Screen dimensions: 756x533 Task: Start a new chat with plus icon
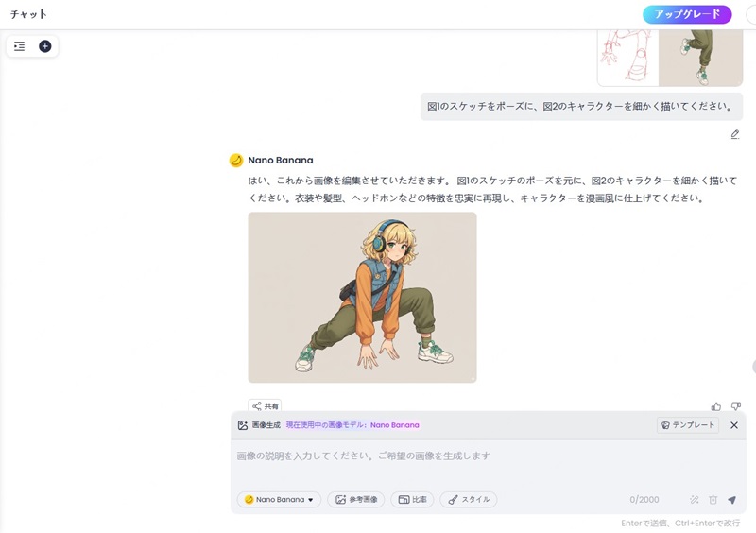pos(44,46)
